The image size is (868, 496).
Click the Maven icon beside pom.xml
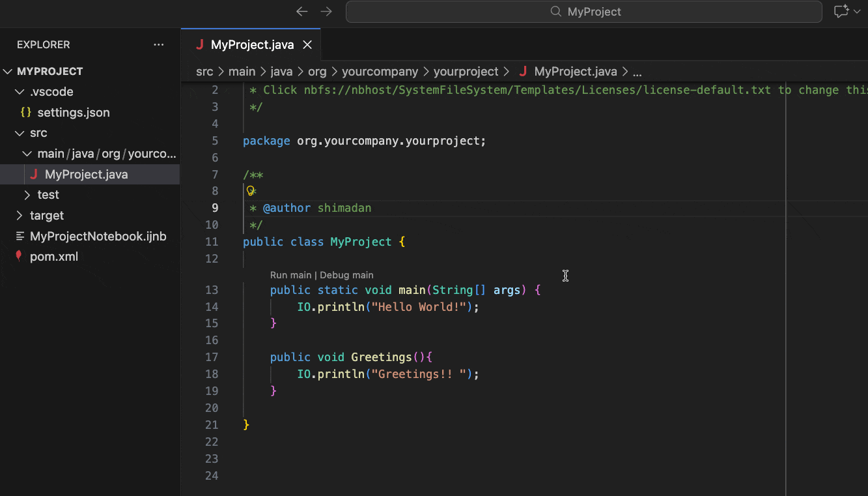(18, 256)
